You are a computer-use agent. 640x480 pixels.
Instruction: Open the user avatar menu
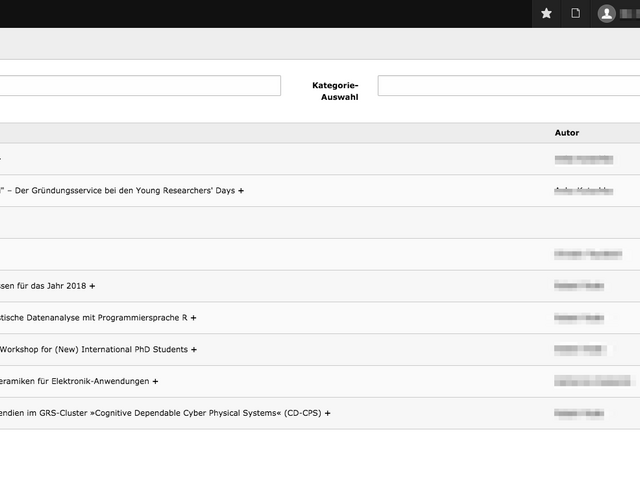tap(607, 13)
